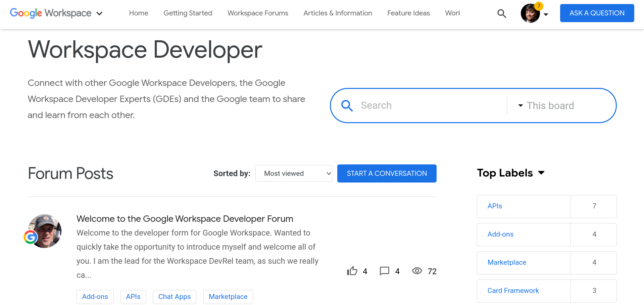Click the post author's avatar photo
The height and width of the screenshot is (305, 644).
click(x=45, y=231)
